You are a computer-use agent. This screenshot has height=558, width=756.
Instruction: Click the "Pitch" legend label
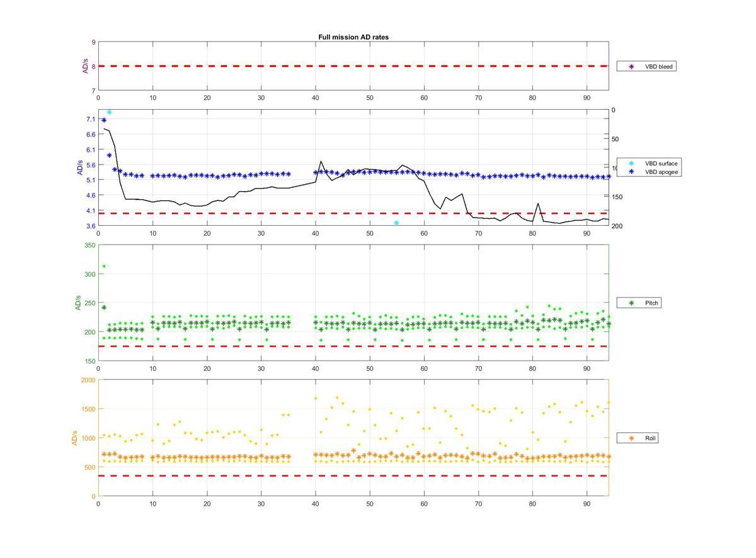(x=651, y=303)
